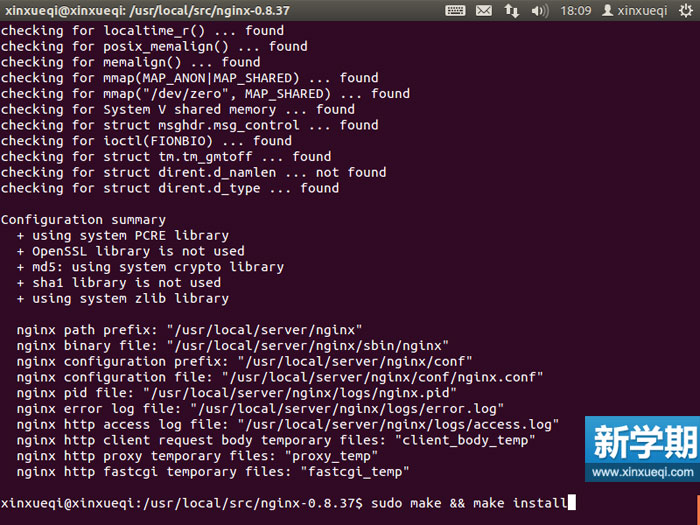Click the 'Configuration summary' heading line
Screen dimensions: 700x525
click(83, 220)
